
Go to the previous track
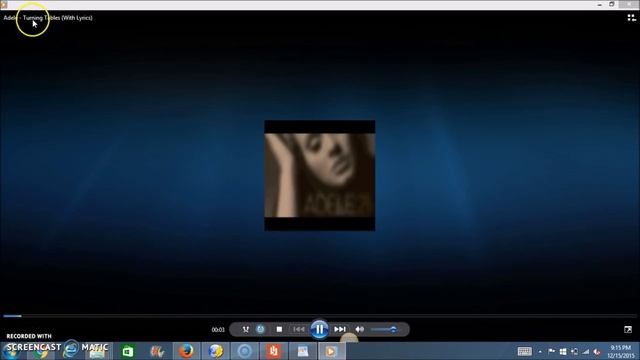299,329
